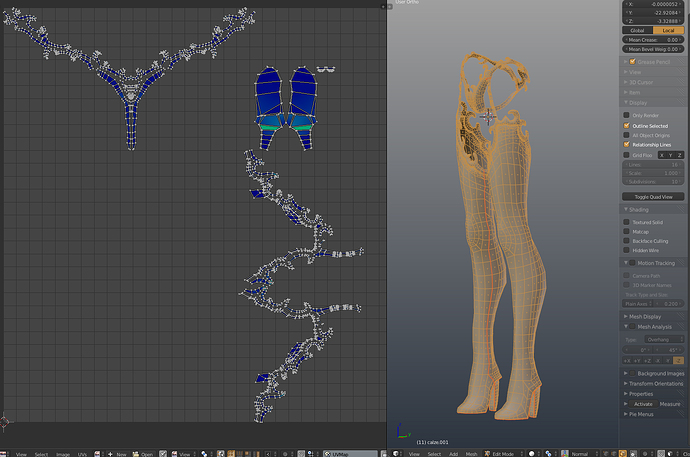
Task: Click Toggle Quad View button
Action: (x=653, y=197)
